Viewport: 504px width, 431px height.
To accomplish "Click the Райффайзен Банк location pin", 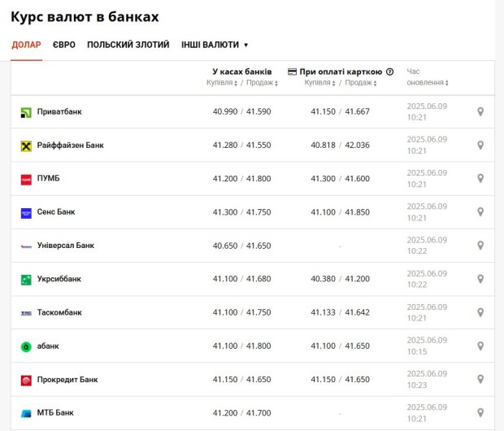I will [x=480, y=145].
